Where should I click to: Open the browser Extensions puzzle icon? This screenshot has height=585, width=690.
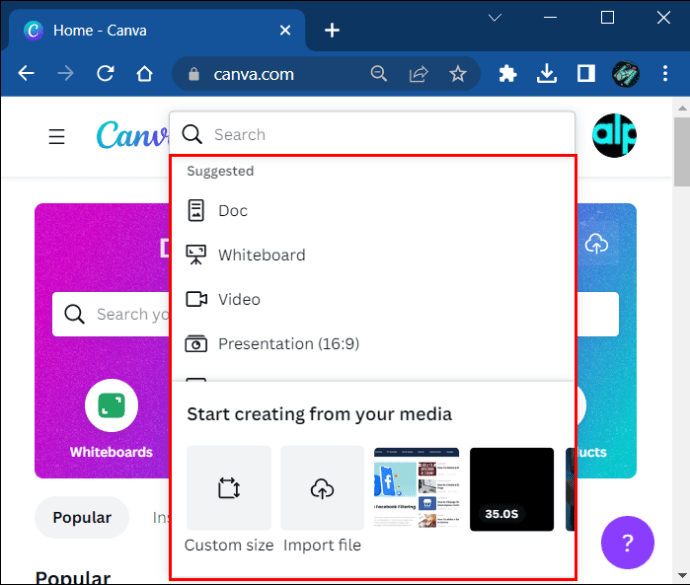pyautogui.click(x=507, y=74)
